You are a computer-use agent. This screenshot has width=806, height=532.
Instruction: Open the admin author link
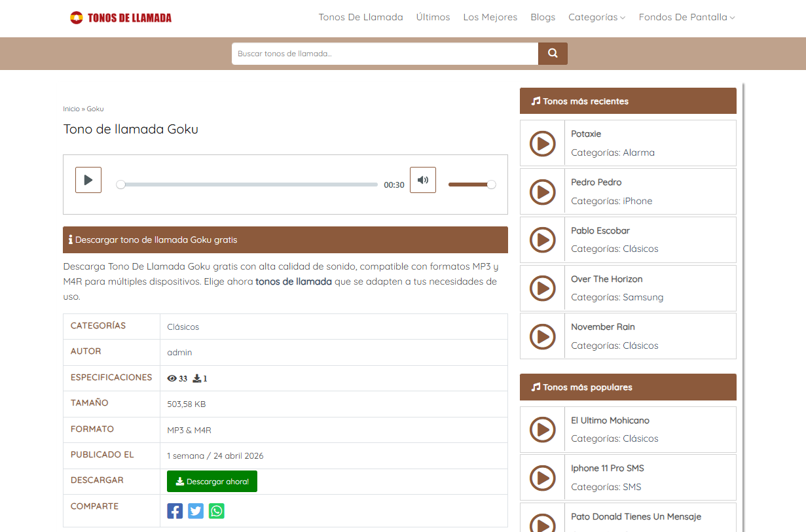point(179,353)
